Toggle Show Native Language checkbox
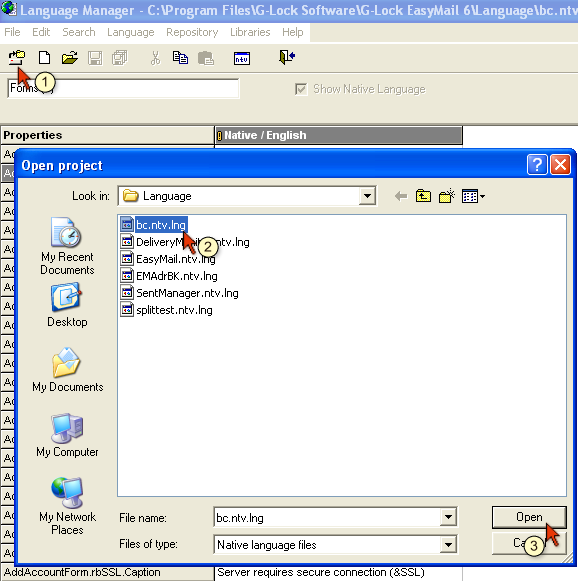Viewport: 578px width, 582px height. (301, 89)
